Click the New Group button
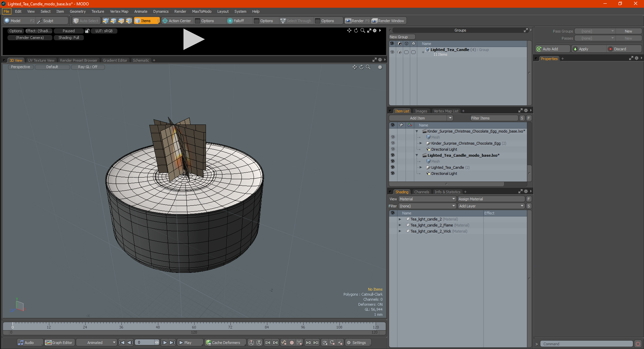The width and height of the screenshot is (644, 349). coord(402,37)
